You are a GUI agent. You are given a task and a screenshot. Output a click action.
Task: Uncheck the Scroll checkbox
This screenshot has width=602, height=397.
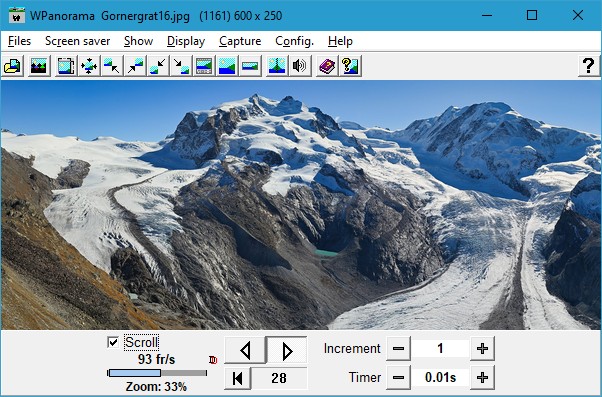(113, 342)
